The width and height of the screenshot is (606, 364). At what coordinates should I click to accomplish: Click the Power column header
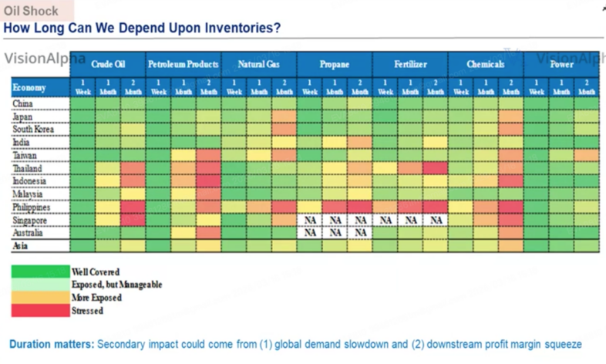[561, 64]
